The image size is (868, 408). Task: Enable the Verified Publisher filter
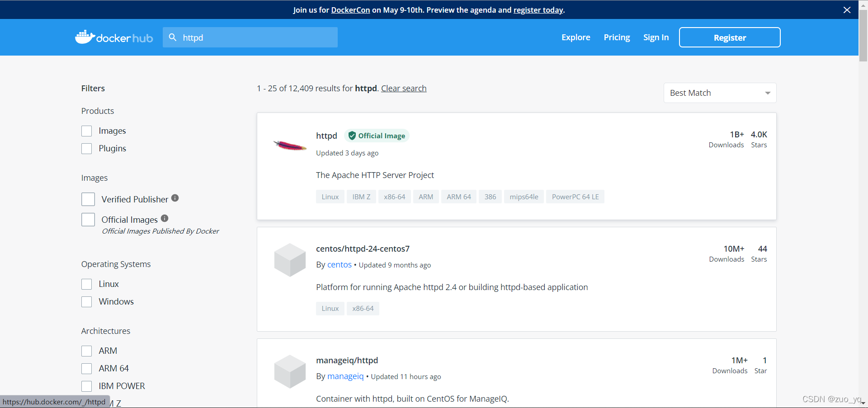pos(88,199)
